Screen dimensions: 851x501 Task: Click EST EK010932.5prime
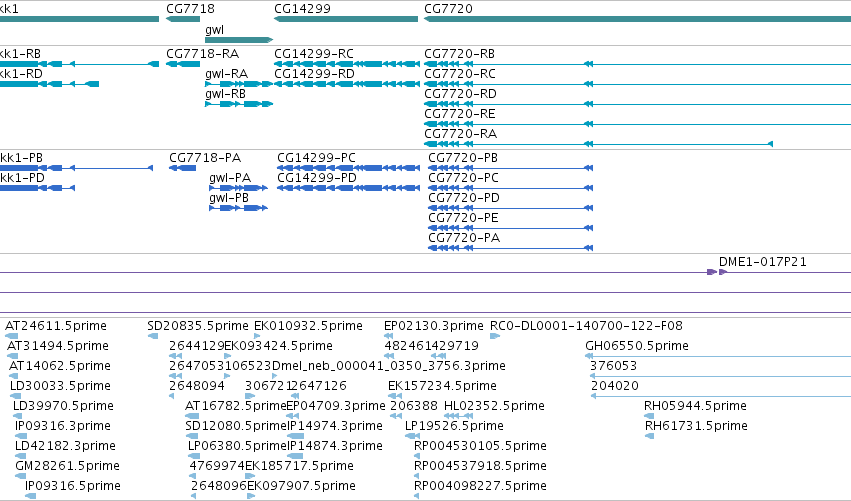pos(308,326)
